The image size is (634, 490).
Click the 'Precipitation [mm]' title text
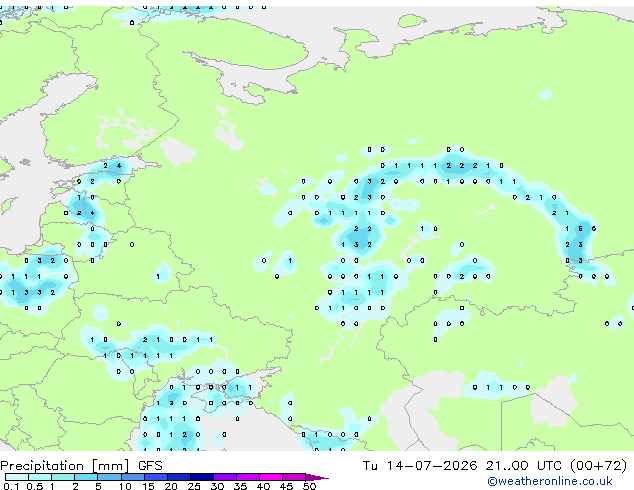click(65, 466)
